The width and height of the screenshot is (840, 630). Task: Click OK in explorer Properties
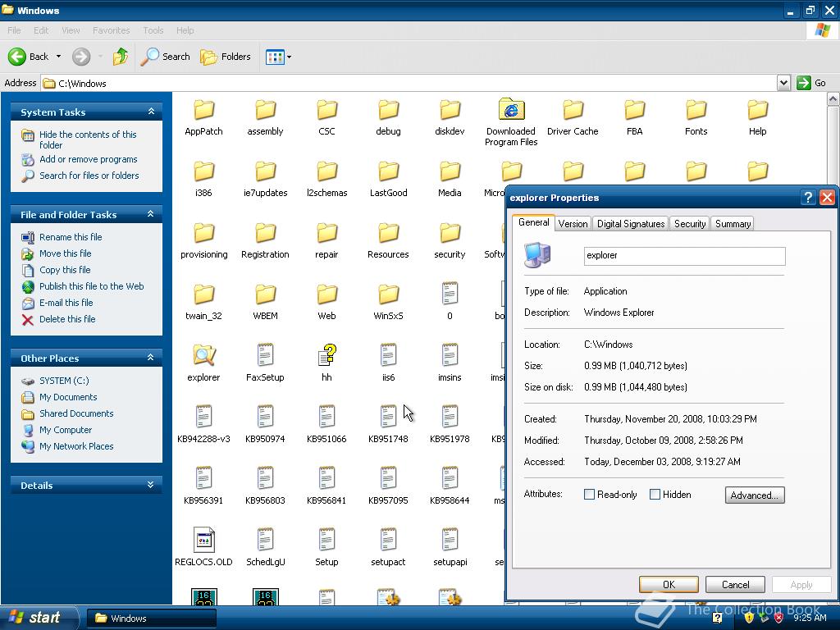pyautogui.click(x=669, y=584)
